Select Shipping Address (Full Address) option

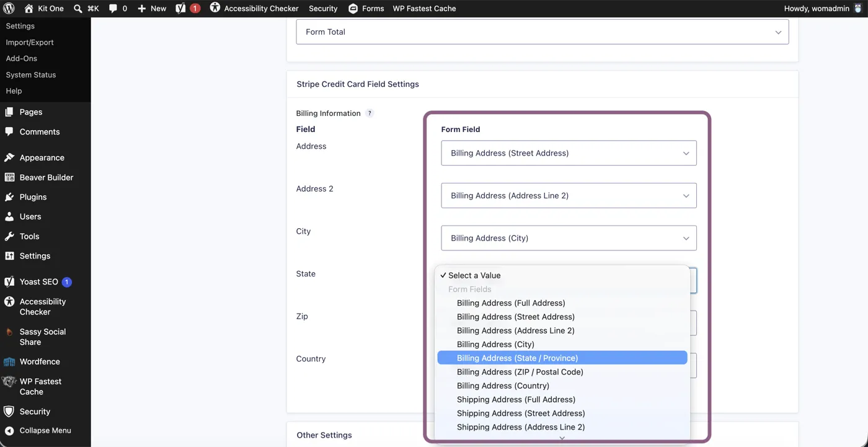click(562, 399)
